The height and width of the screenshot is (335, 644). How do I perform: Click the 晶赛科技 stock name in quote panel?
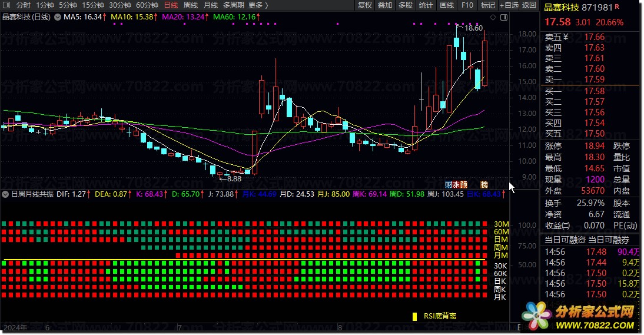pyautogui.click(x=562, y=8)
